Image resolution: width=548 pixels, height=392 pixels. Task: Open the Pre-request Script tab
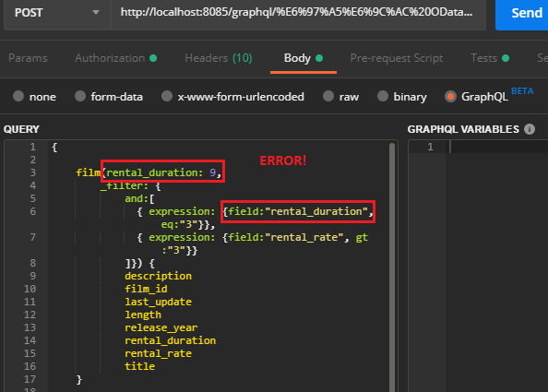point(397,58)
